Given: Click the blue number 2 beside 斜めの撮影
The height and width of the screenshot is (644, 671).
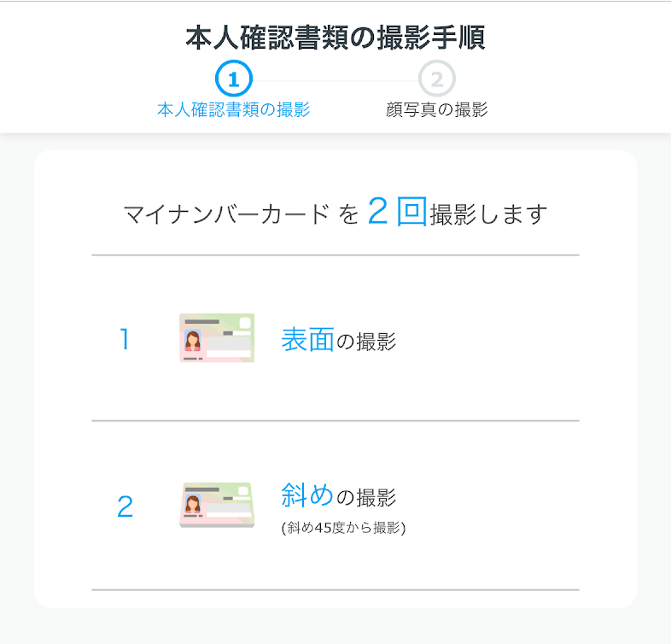Looking at the screenshot, I should coord(125,506).
